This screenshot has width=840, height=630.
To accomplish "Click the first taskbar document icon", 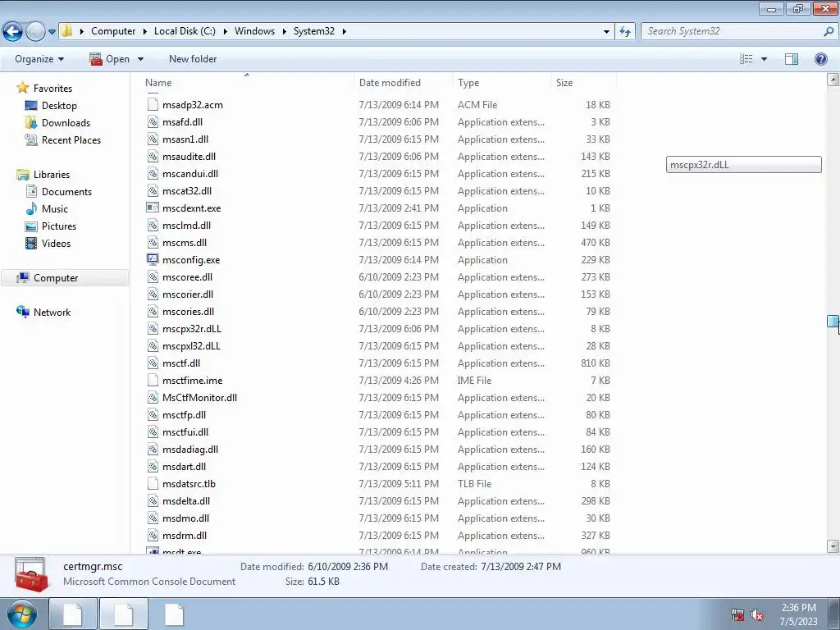I will click(73, 614).
